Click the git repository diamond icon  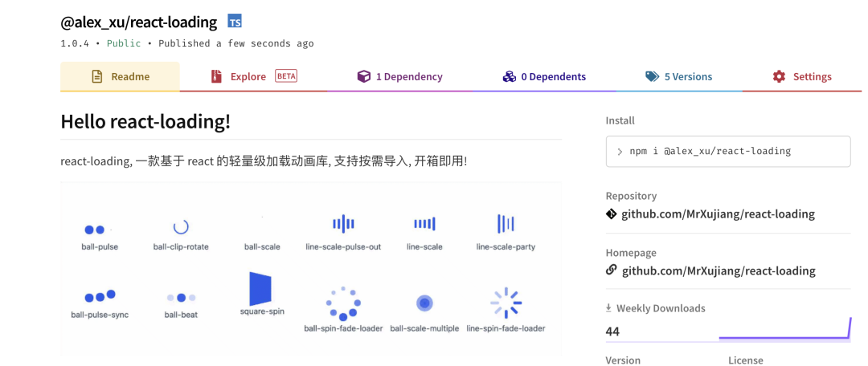click(611, 214)
